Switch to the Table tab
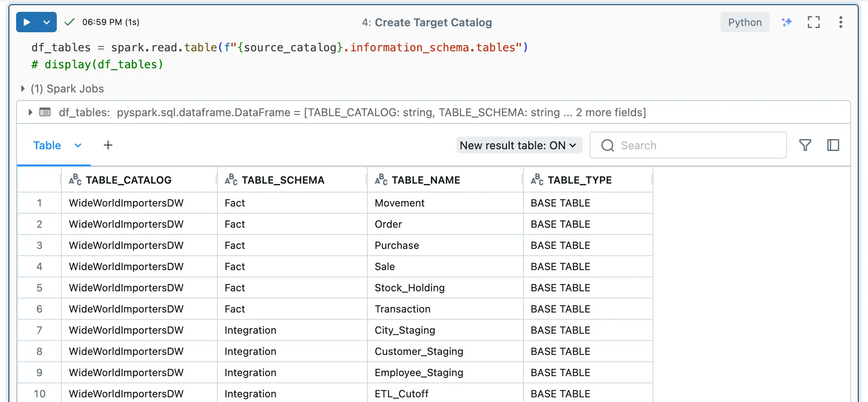This screenshot has width=868, height=402. [47, 145]
